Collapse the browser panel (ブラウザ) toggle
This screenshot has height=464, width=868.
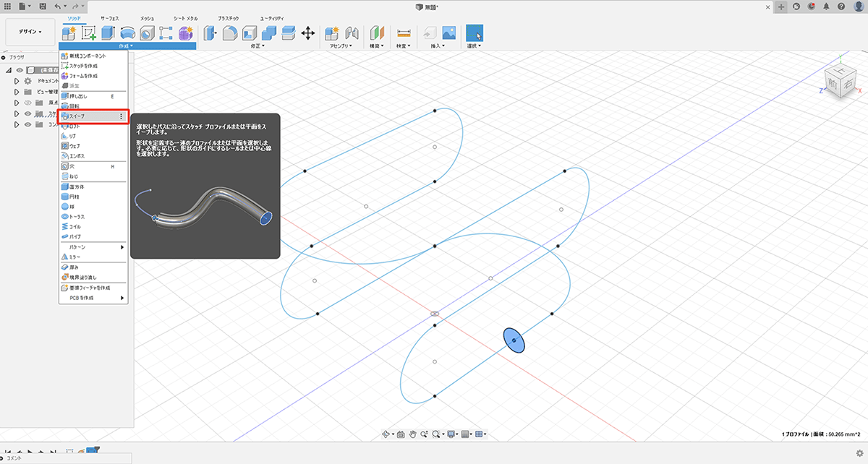pyautogui.click(x=4, y=56)
